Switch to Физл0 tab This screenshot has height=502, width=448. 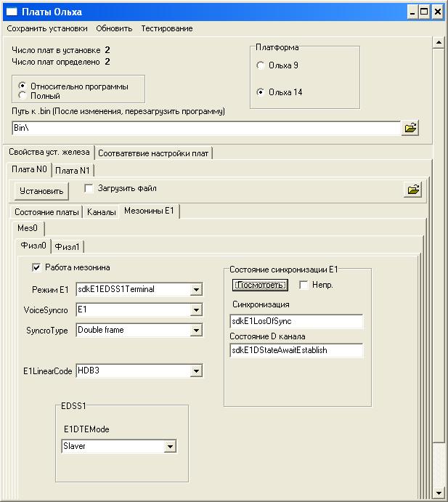(33, 246)
